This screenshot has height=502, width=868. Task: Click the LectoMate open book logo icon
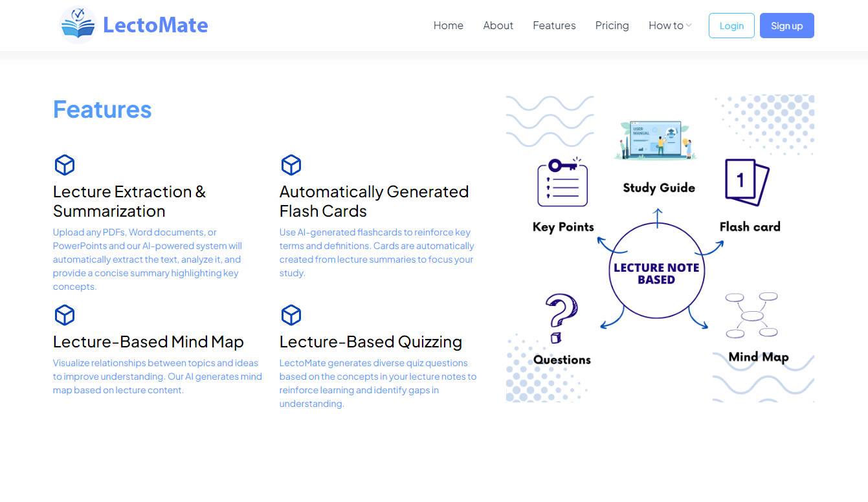pos(77,25)
